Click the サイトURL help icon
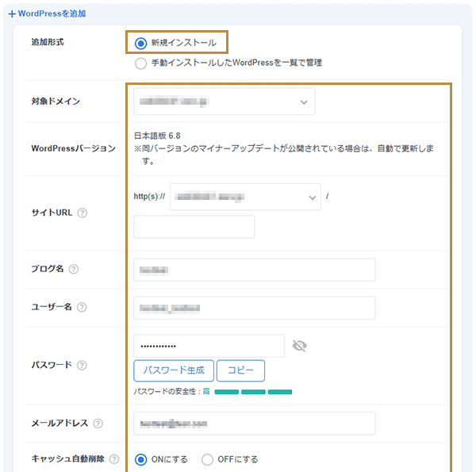The height and width of the screenshot is (472, 476). 82,213
